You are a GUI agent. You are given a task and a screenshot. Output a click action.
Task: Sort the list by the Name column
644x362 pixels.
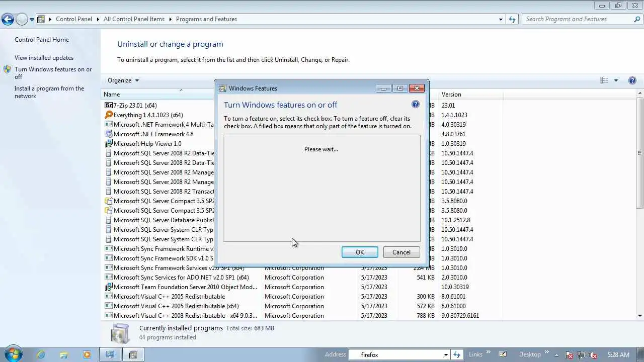point(112,95)
